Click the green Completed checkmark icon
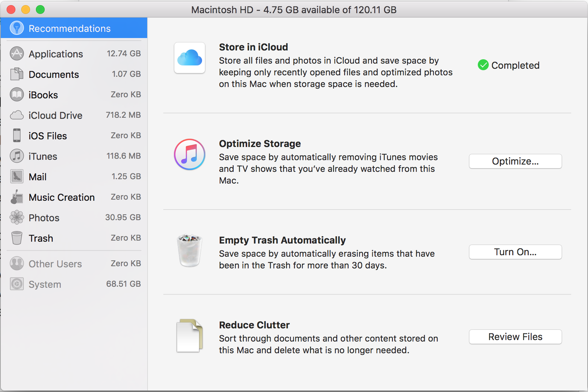Screen dimensions: 588x392 pyautogui.click(x=483, y=65)
